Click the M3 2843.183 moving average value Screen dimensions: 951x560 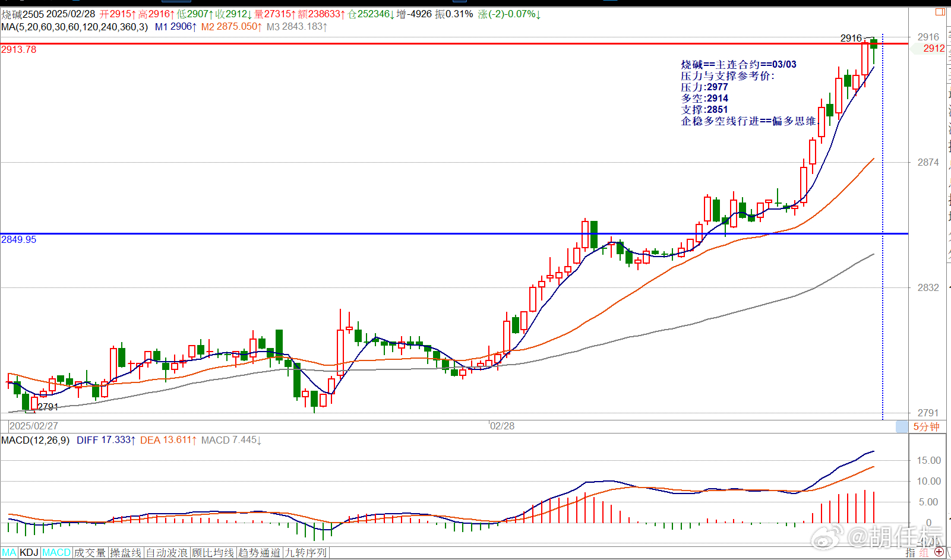(x=297, y=27)
